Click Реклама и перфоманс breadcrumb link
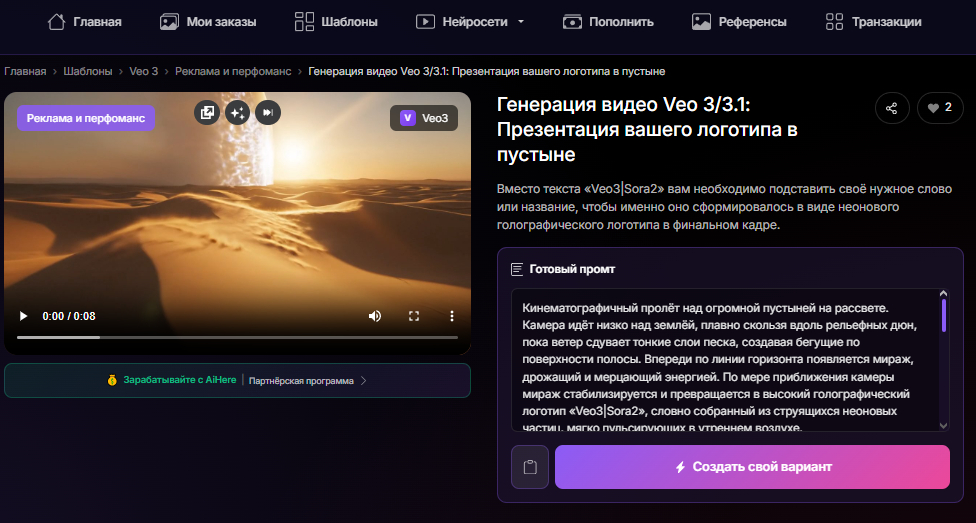Screen dimensions: 976x523 point(233,72)
